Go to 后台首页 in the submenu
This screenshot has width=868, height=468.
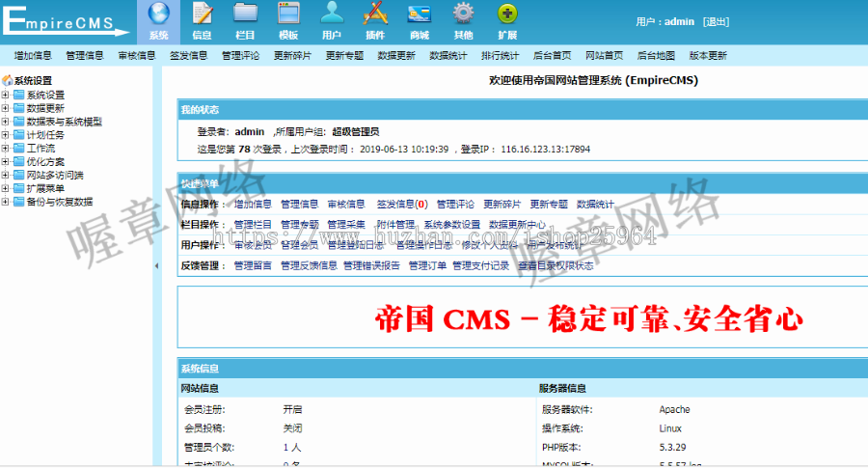point(552,55)
